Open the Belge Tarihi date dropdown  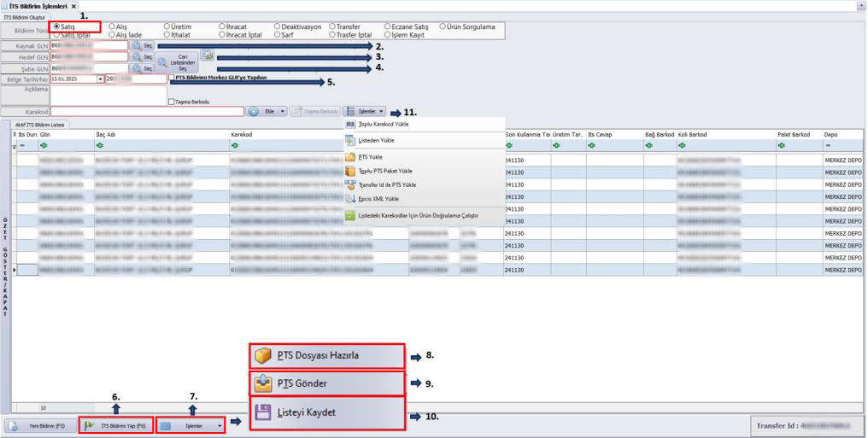point(100,79)
